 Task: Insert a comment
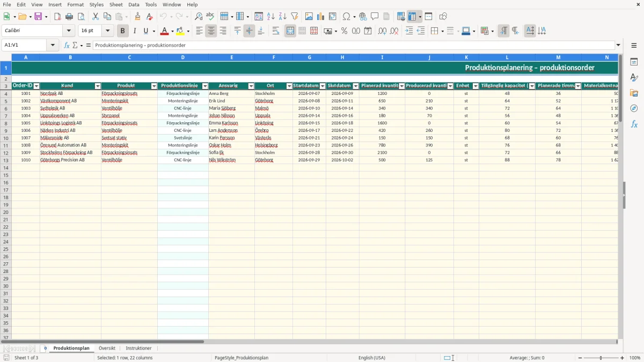[375, 17]
